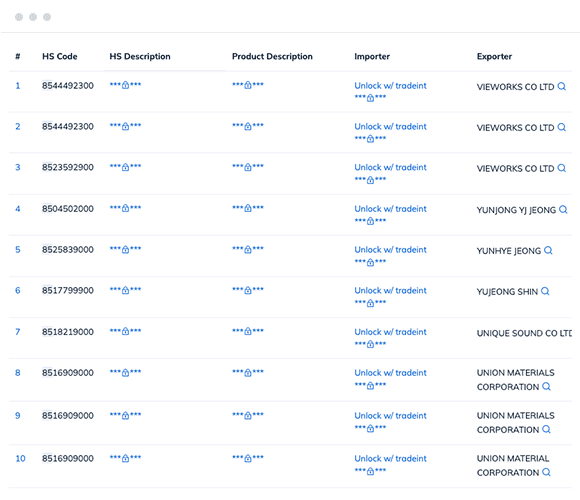This screenshot has height=500, width=580.
Task: Click locked HS Description in row 7
Action: pyautogui.click(x=125, y=331)
